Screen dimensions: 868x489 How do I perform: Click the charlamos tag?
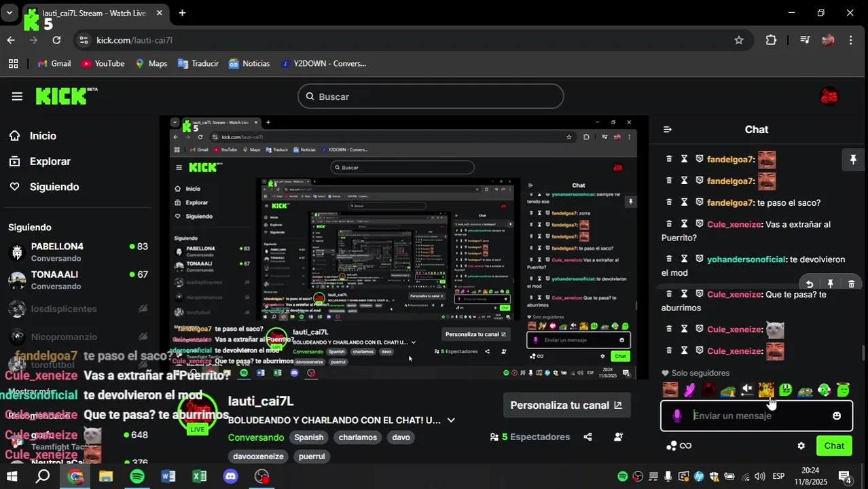click(357, 437)
